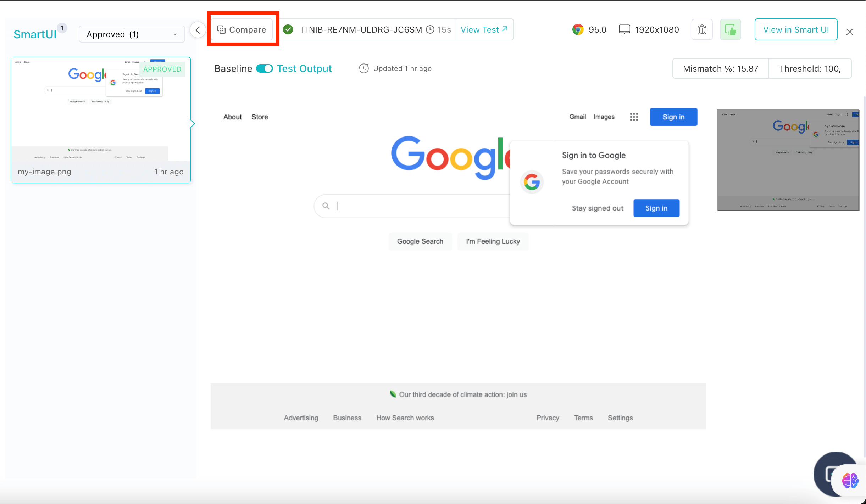Click the Chrome browser icon
866x504 pixels.
578,30
